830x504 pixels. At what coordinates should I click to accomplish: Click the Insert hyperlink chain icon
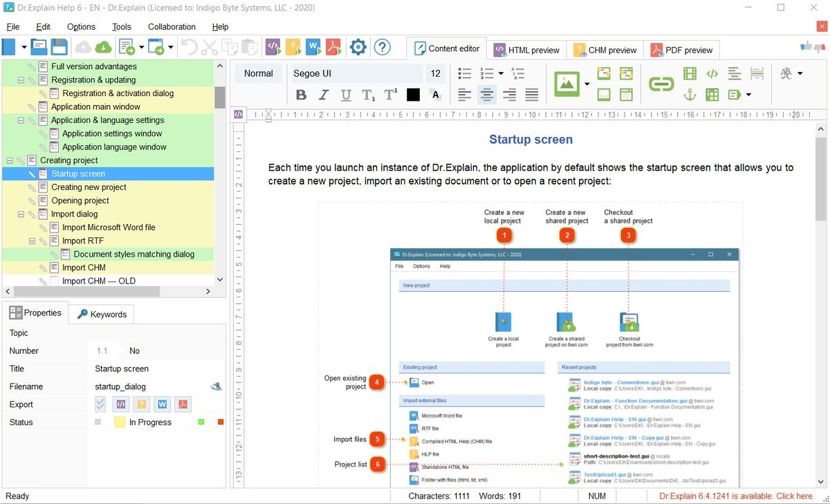[x=661, y=84]
